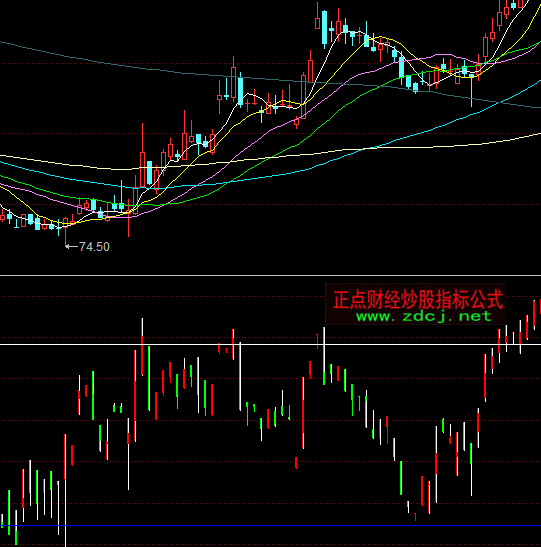Select the tall cyan candlestick at the chart peak
Viewport: 541px width, 547px height.
click(x=324, y=29)
